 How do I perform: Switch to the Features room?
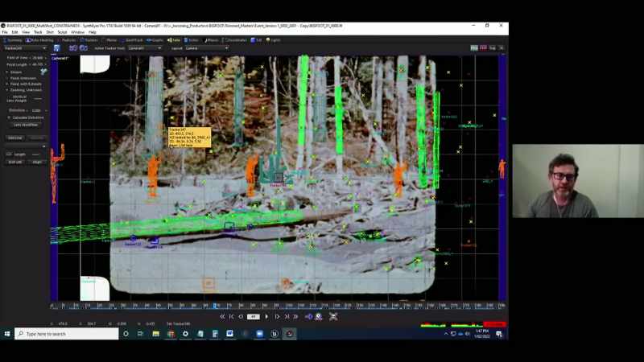66,40
